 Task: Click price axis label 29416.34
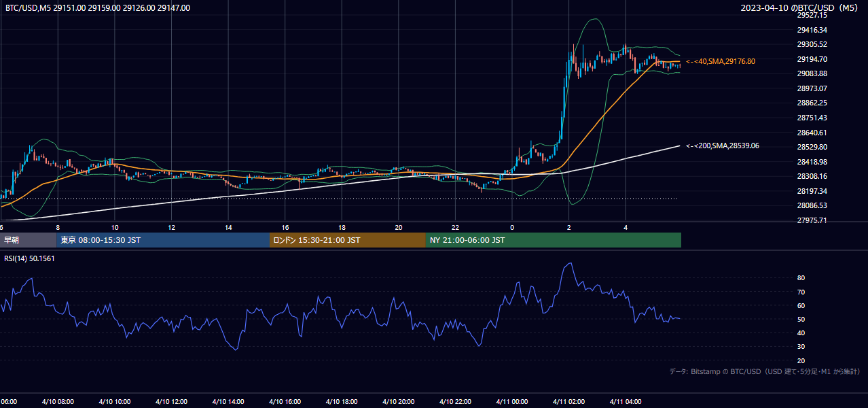point(812,30)
